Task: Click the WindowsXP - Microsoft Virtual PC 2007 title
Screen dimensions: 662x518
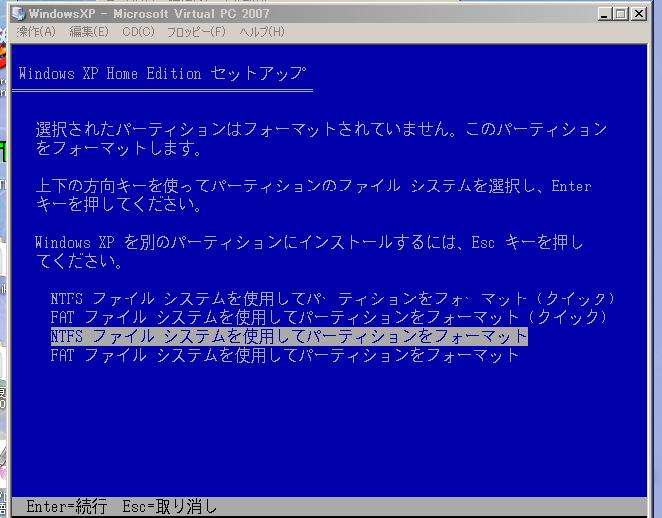Action: point(149,14)
